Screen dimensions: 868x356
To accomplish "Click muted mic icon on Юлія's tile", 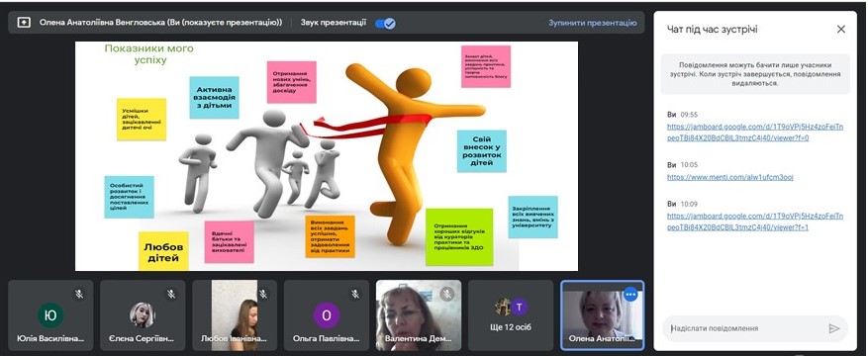I will (x=79, y=294).
